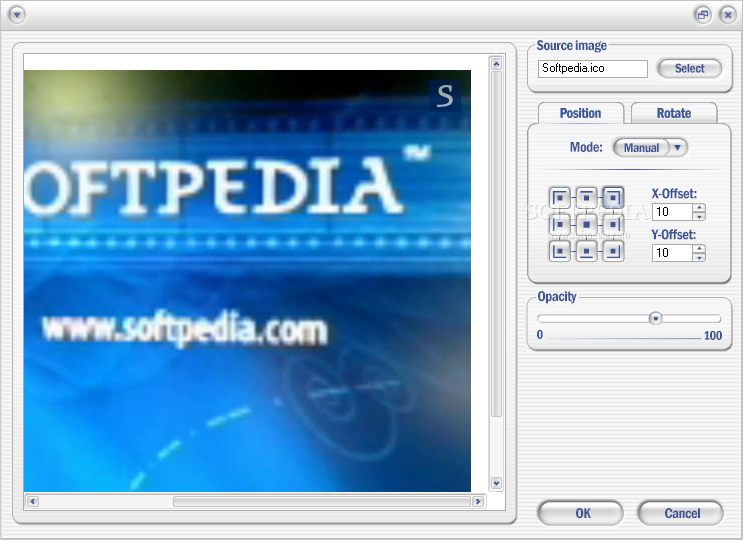Decrease Y-Offset with down arrow
Viewport: 743px width, 540px height.
pyautogui.click(x=699, y=257)
